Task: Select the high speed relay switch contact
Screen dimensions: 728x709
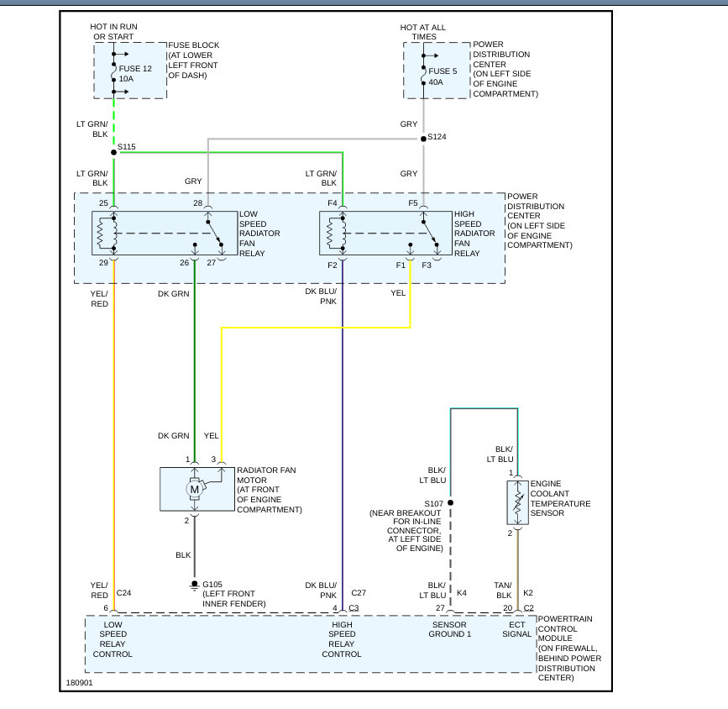Action: [430, 234]
